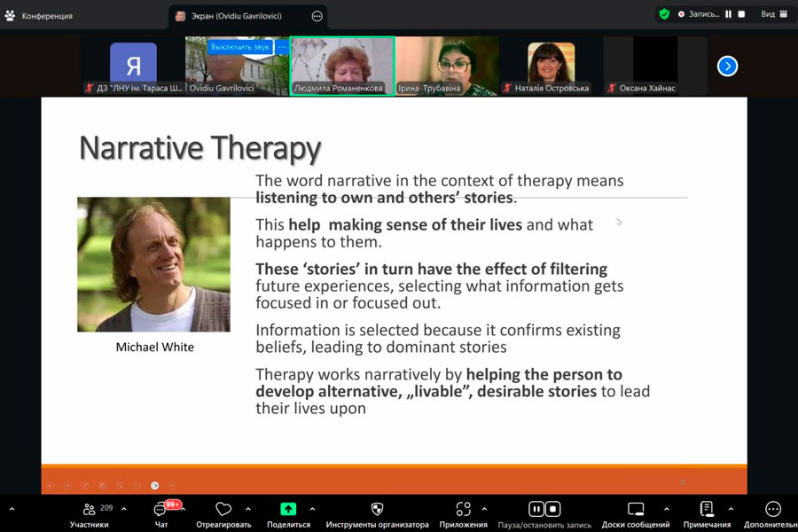
Task: Open the Вид view menu
Action: pyautogui.click(x=774, y=14)
